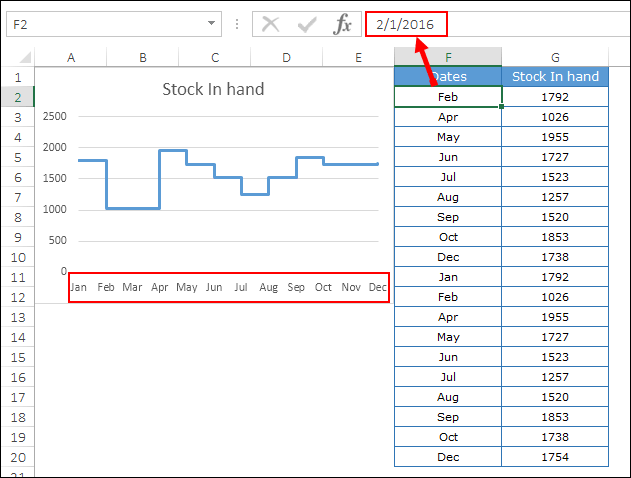
Task: Click the Mar label on the chart axis
Action: [x=132, y=287]
